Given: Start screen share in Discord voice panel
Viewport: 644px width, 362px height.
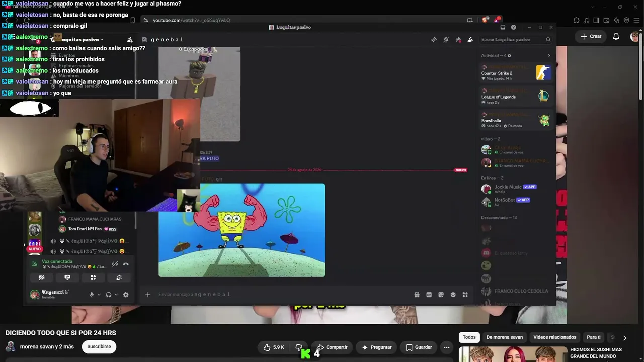Looking at the screenshot, I should coord(67,277).
